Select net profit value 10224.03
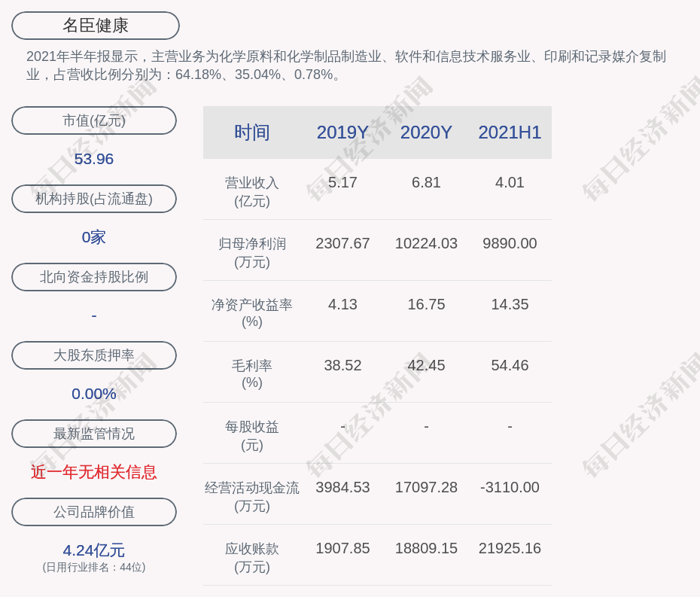 (x=426, y=243)
